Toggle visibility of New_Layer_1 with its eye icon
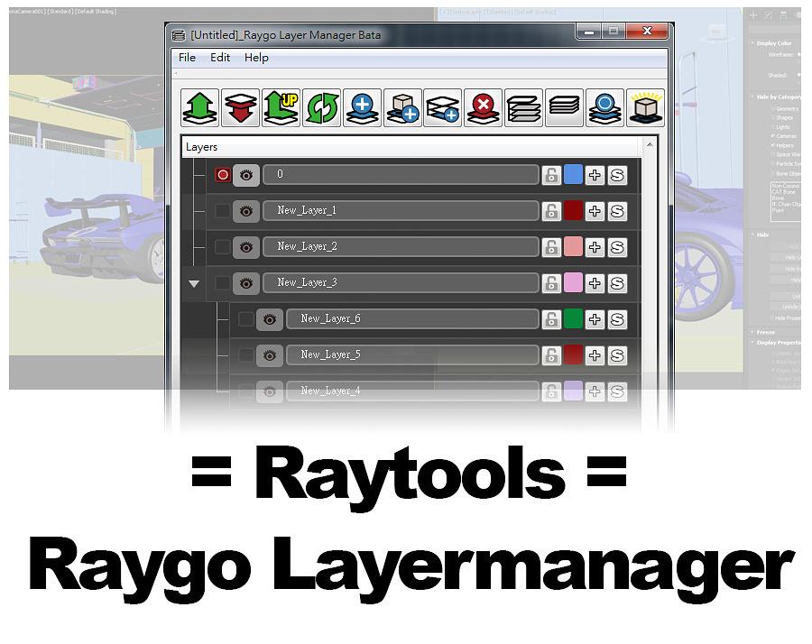The height and width of the screenshot is (644, 812). click(x=245, y=211)
